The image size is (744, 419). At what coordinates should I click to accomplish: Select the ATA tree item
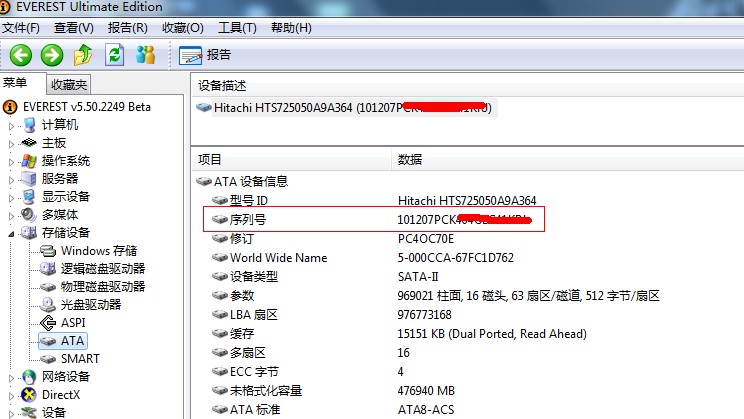point(63,341)
